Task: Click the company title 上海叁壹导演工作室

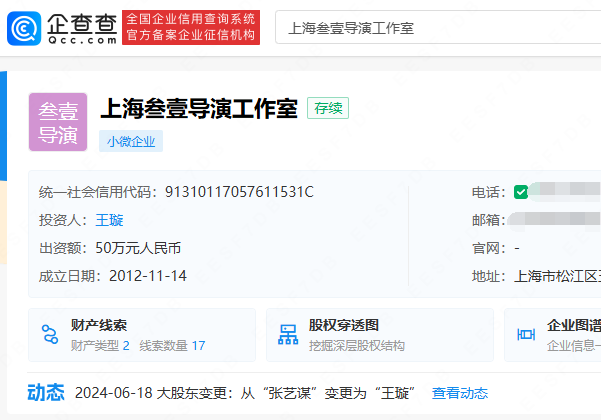Action: 199,108
